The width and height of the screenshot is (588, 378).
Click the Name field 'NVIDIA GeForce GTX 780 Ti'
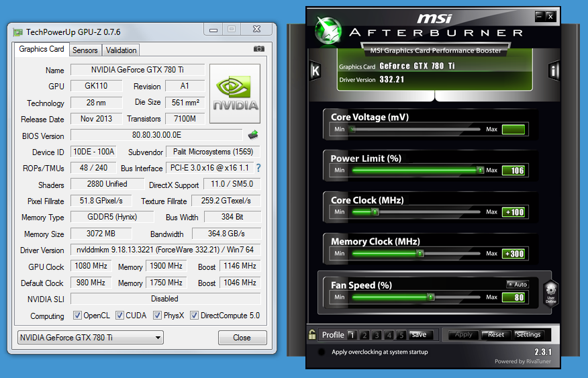(x=138, y=70)
